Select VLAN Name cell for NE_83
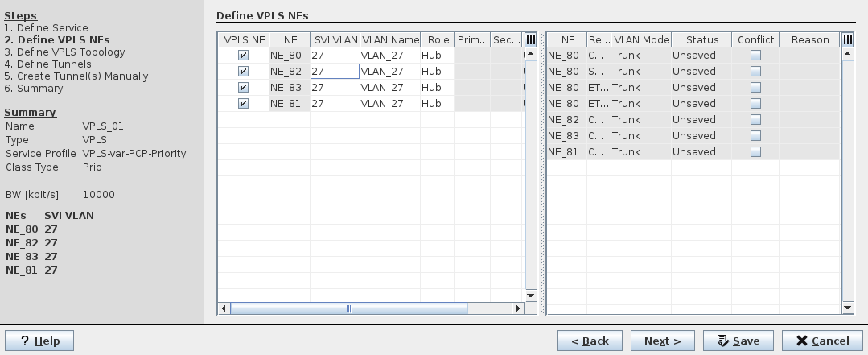The image size is (868, 355). tap(389, 88)
